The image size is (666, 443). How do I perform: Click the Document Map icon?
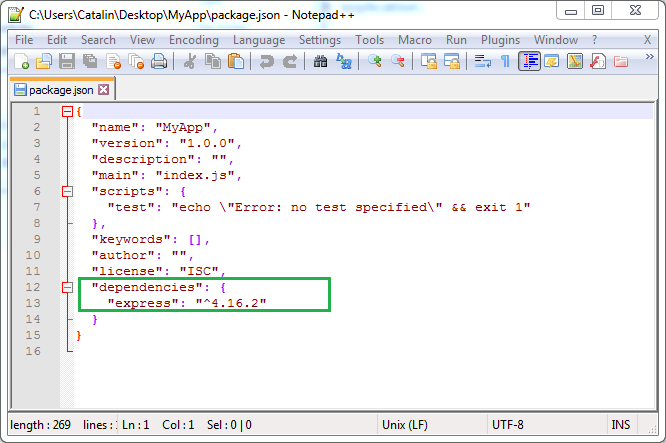point(575,61)
